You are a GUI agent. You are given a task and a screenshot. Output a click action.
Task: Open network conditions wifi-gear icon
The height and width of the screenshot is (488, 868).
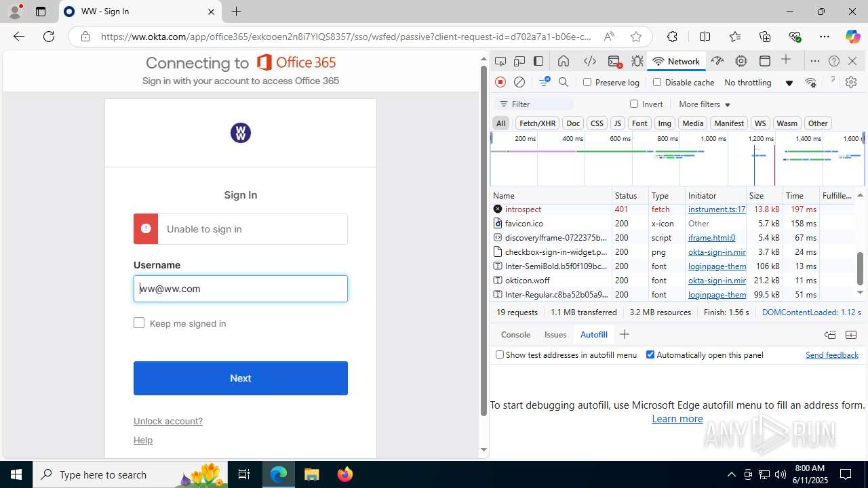pos(810,82)
